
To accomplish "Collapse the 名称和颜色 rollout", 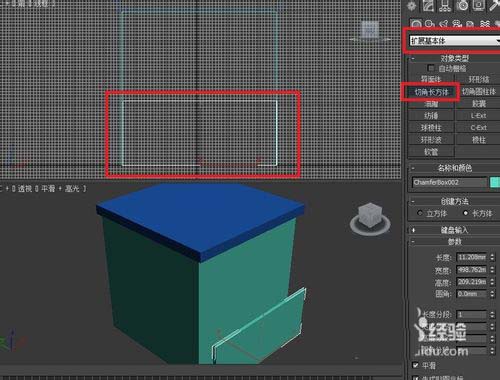I will pyautogui.click(x=454, y=168).
